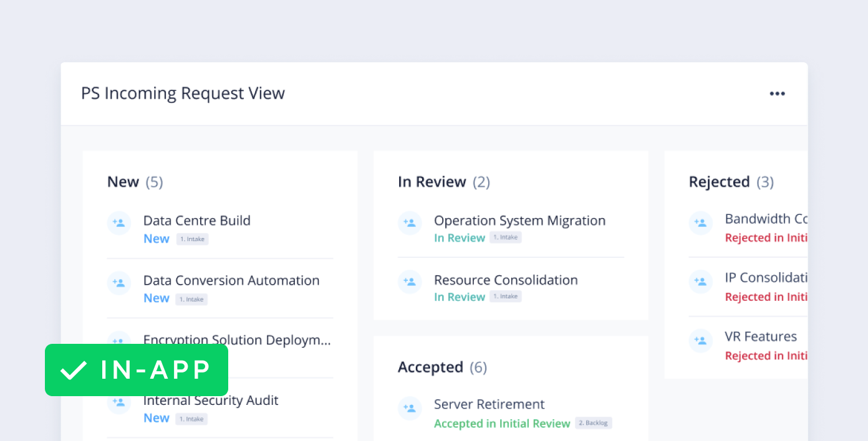Click assign-user icon beside Server Retirement
Image resolution: width=868 pixels, height=441 pixels.
410,408
